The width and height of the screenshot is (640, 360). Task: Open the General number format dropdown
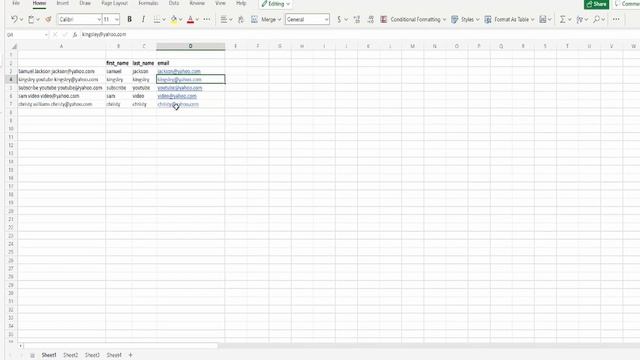tap(307, 19)
